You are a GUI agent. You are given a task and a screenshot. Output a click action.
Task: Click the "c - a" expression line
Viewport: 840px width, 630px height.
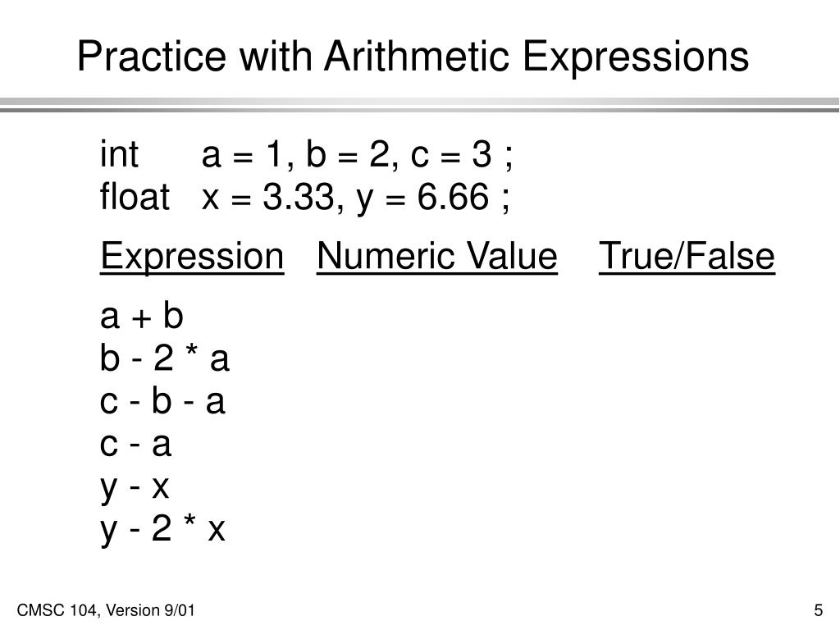point(135,445)
